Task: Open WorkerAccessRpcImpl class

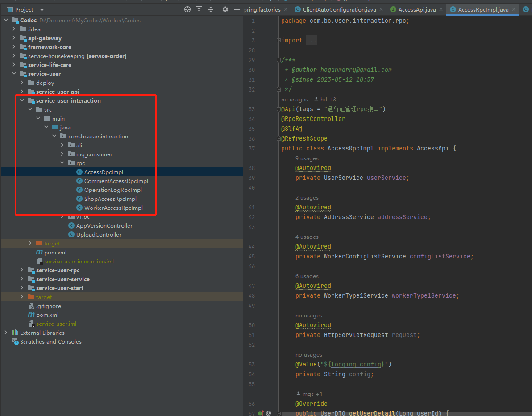Action: [113, 208]
